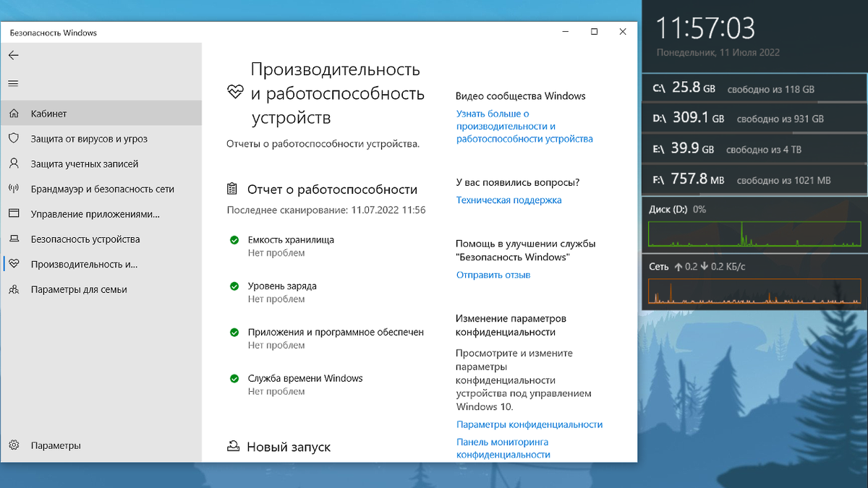Go back with the back arrow icon
The image size is (868, 488).
point(13,55)
